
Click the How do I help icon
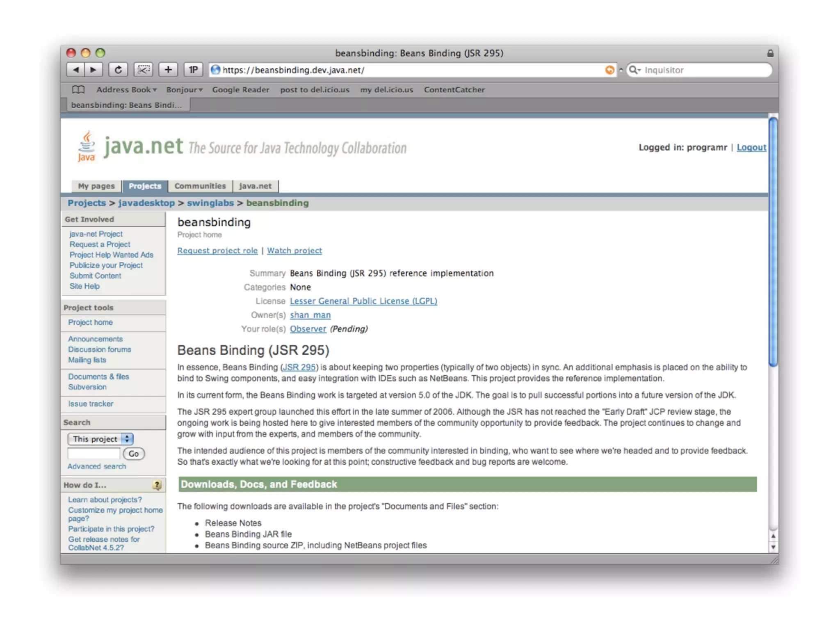[157, 485]
